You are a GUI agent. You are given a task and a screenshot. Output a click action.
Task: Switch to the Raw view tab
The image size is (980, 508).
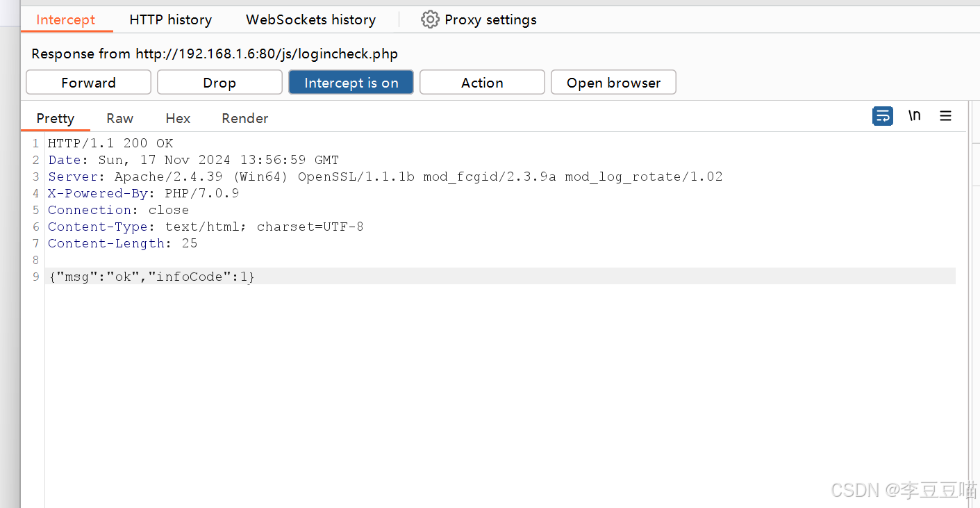[x=119, y=118]
